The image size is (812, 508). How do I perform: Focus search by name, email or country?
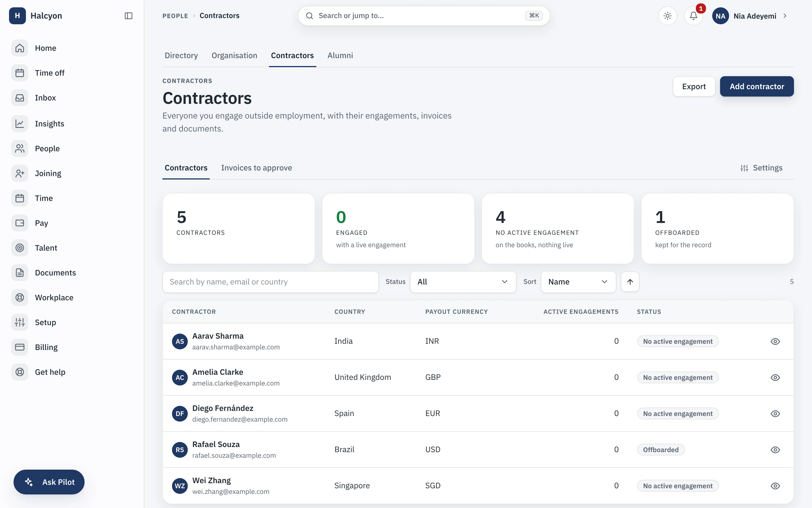tap(270, 282)
